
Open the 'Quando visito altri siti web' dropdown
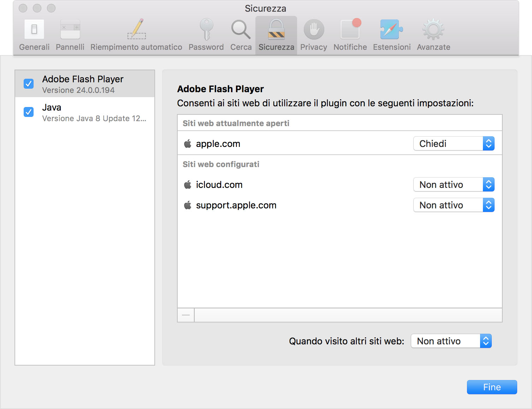tap(451, 341)
